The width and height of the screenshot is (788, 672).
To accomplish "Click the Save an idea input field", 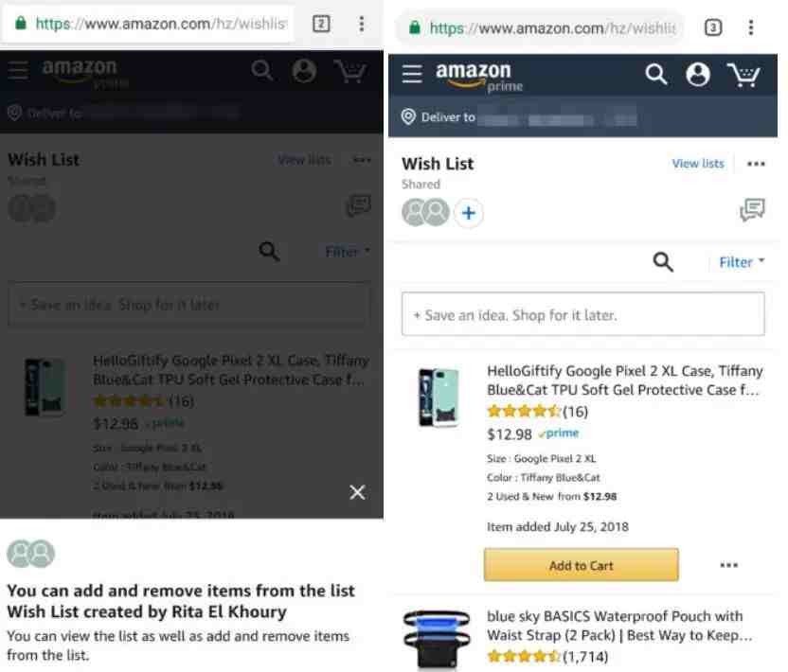I will [583, 314].
